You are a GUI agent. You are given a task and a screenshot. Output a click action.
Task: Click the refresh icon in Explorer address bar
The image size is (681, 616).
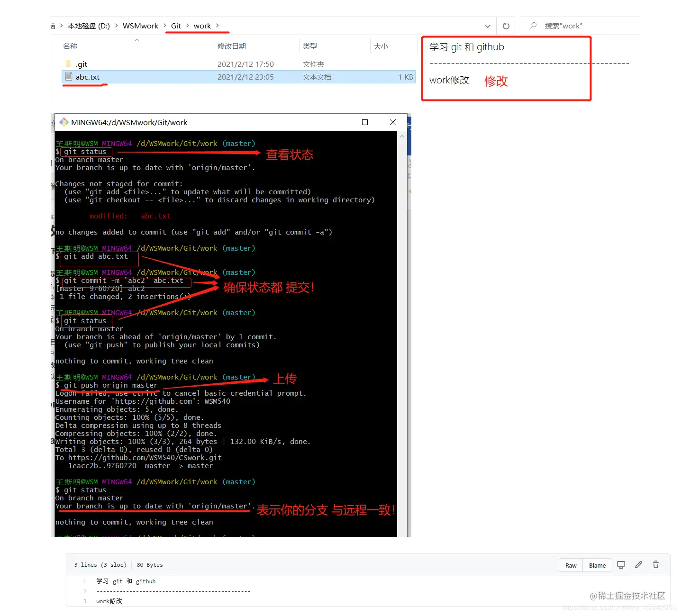506,26
